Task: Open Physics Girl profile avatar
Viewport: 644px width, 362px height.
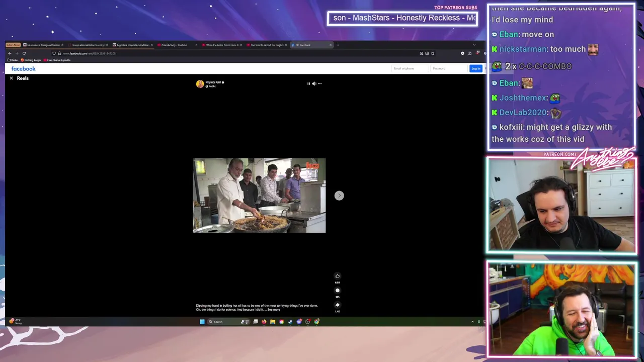Action: (200, 84)
